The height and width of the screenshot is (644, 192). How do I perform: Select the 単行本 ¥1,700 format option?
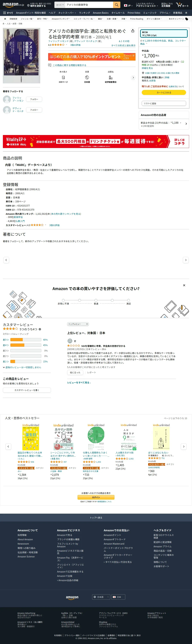point(164,34)
